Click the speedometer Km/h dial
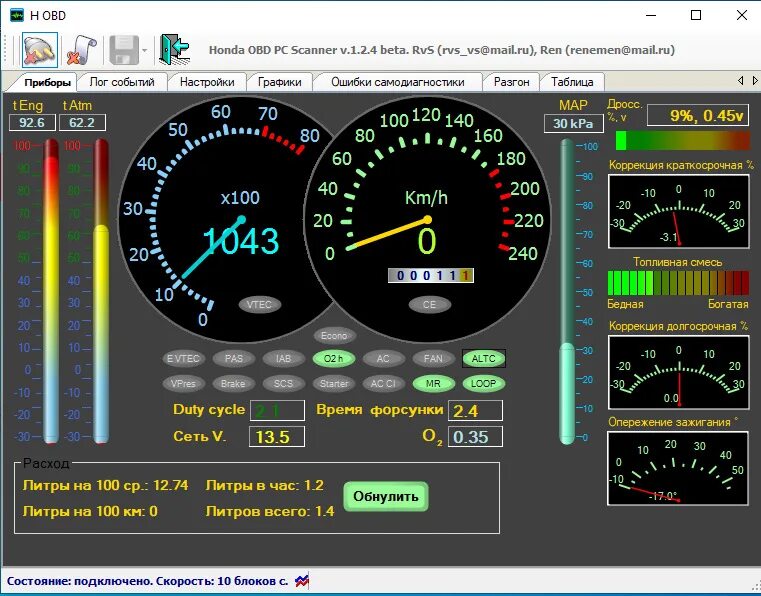Image resolution: width=761 pixels, height=596 pixels. click(427, 219)
